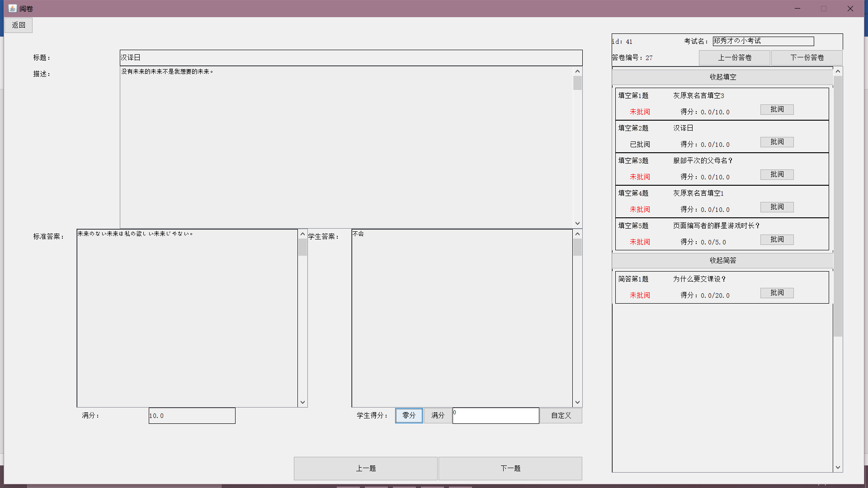The image size is (868, 488).
Task: Click 批阅 for 简答第1题
Action: coord(777,293)
